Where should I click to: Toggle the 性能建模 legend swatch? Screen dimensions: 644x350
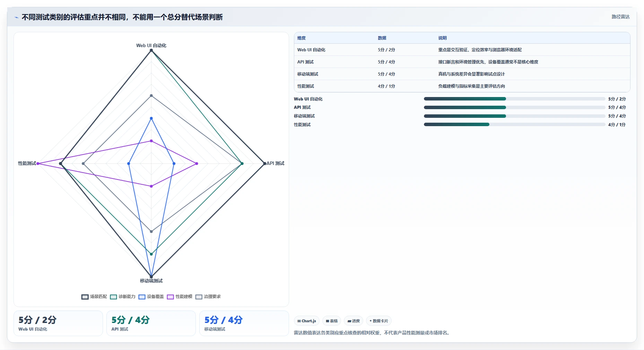170,297
